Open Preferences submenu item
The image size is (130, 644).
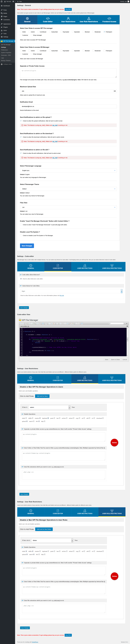5,50
